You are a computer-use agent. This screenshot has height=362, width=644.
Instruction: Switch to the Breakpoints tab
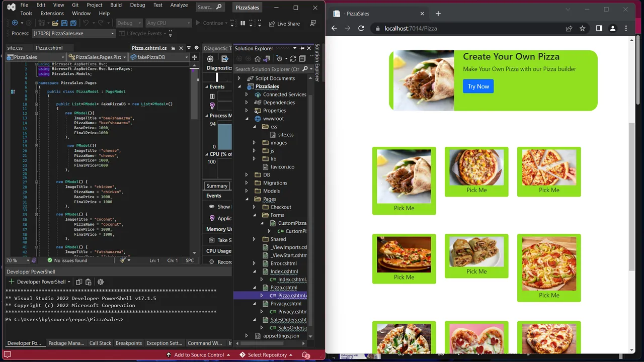tap(129, 343)
